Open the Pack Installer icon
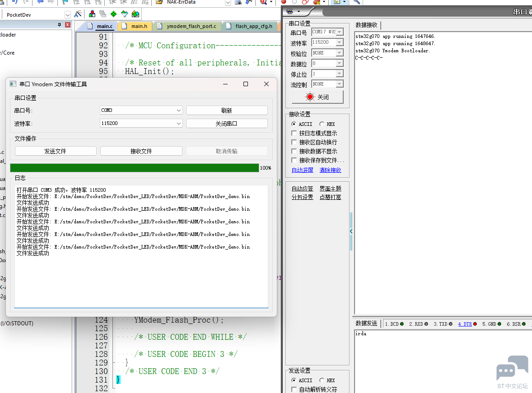532x393 pixels. pyautogui.click(x=135, y=14)
